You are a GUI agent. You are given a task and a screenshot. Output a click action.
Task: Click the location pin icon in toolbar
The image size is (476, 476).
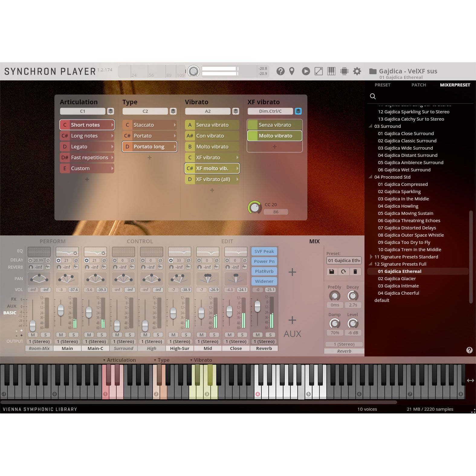(x=292, y=71)
